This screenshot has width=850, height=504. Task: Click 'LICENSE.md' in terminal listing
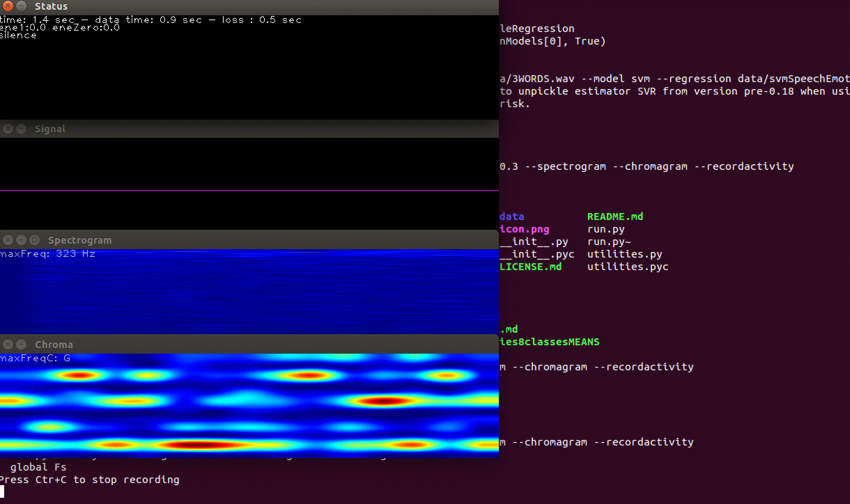pos(531,267)
